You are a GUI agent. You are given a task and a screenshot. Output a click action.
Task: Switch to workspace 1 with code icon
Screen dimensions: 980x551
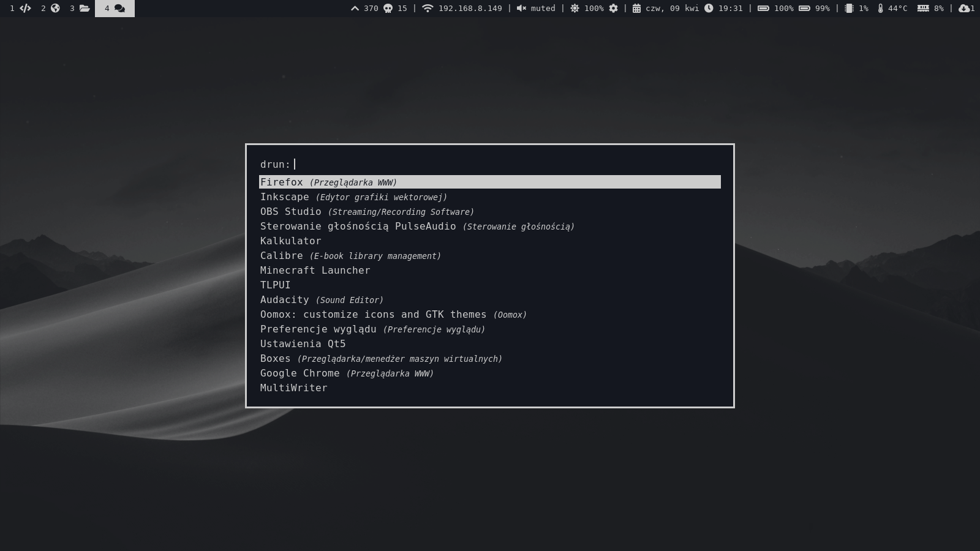pos(20,9)
